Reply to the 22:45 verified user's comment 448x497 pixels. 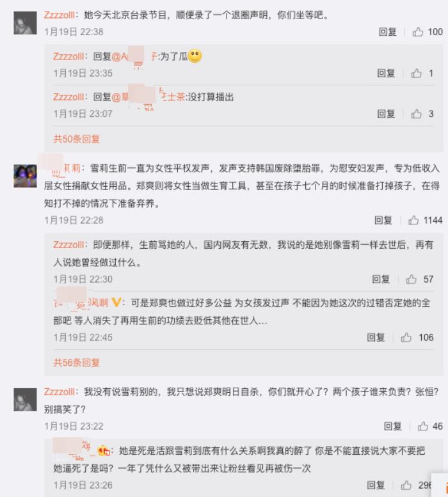(376, 337)
